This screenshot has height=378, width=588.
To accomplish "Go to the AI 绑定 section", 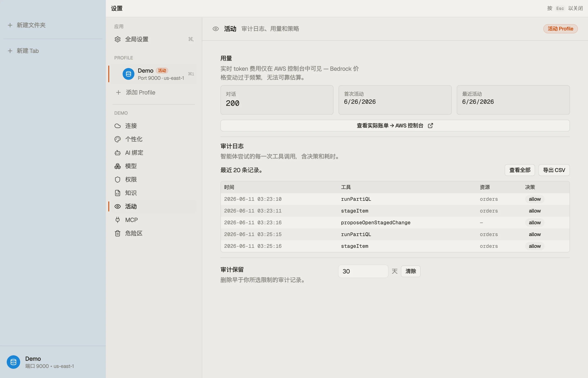I will 154,153.
